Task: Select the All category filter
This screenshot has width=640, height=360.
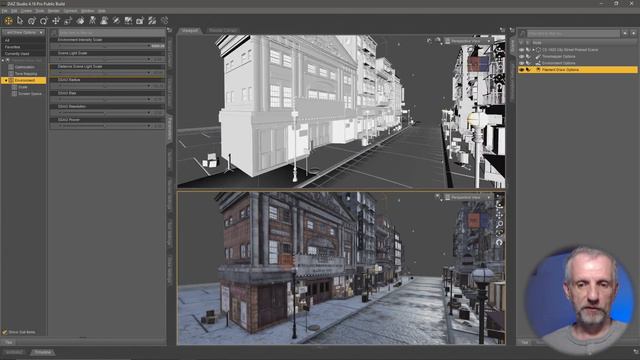Action: click(x=23, y=40)
